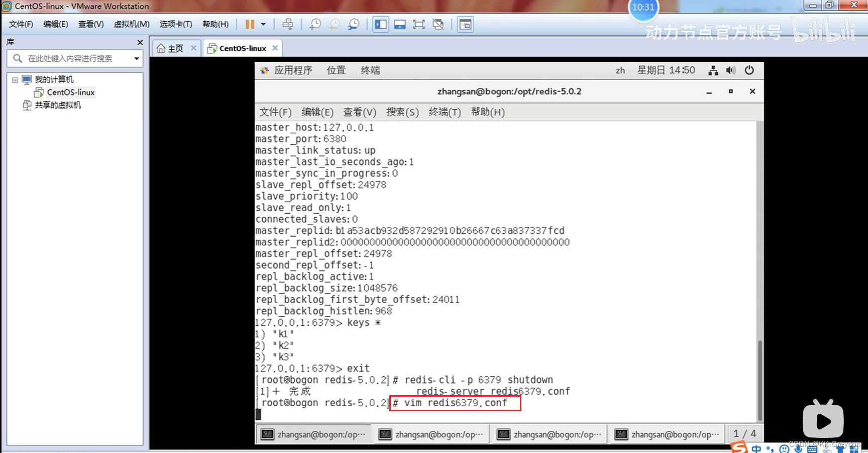Open the terminal 查看(V) menu
Viewport: 868px width, 453px height.
click(x=360, y=112)
